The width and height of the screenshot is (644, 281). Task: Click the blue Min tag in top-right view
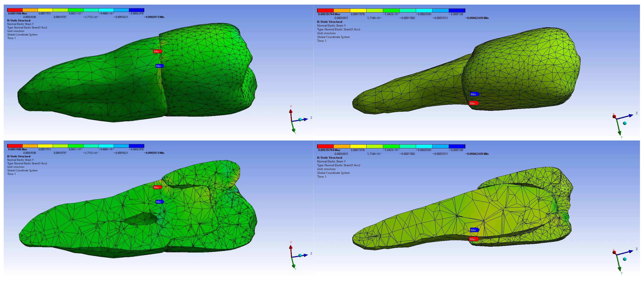tap(475, 94)
